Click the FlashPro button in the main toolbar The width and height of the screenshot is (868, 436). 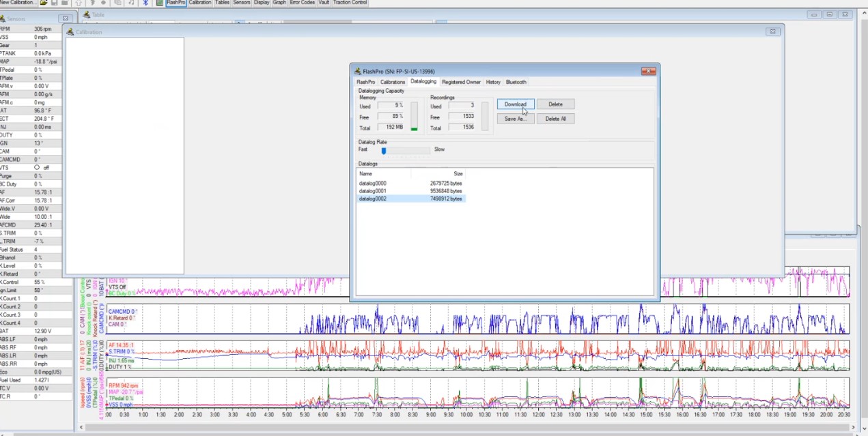[176, 3]
